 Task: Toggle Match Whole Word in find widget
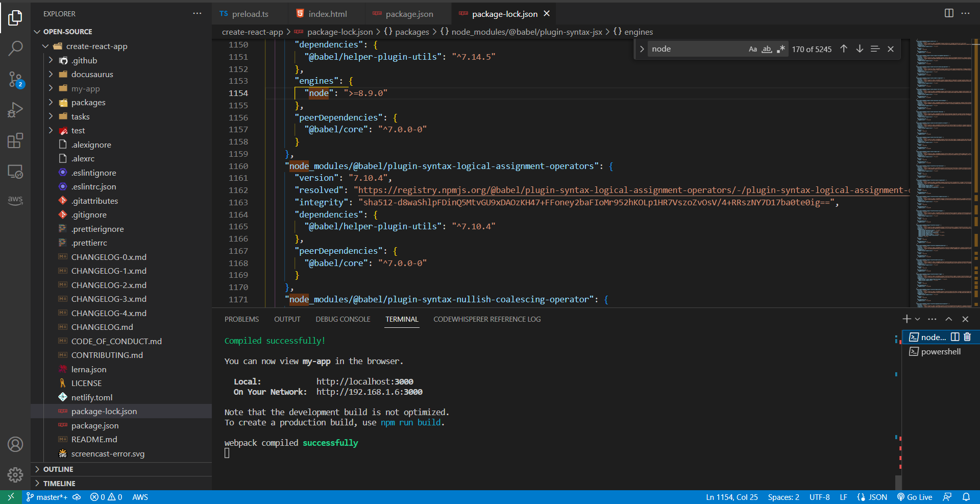click(x=767, y=49)
